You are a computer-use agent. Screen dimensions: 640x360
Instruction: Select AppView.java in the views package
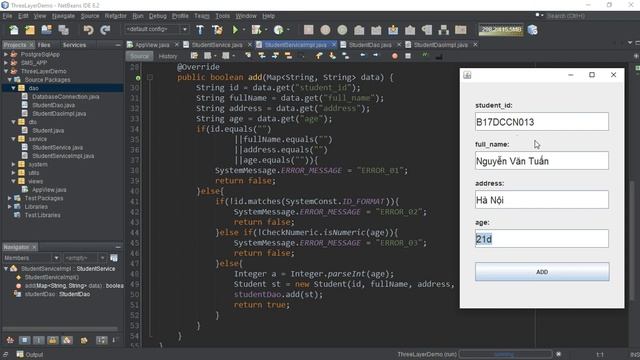click(49, 190)
